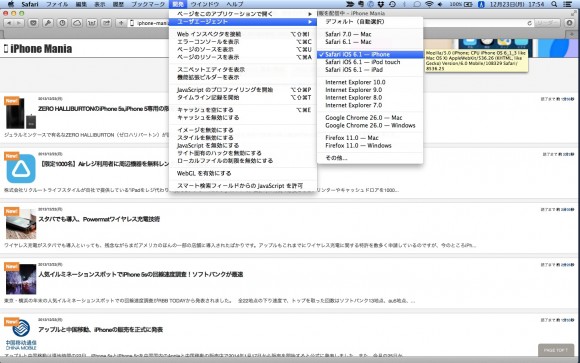The width and height of the screenshot is (580, 363).
Task: Click the China Mobile logo thumbnail
Action: click(x=21, y=335)
